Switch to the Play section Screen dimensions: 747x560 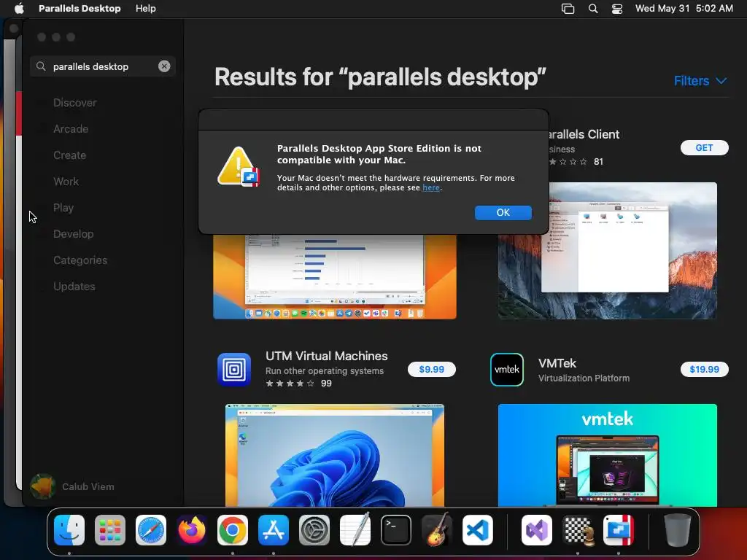coord(63,208)
